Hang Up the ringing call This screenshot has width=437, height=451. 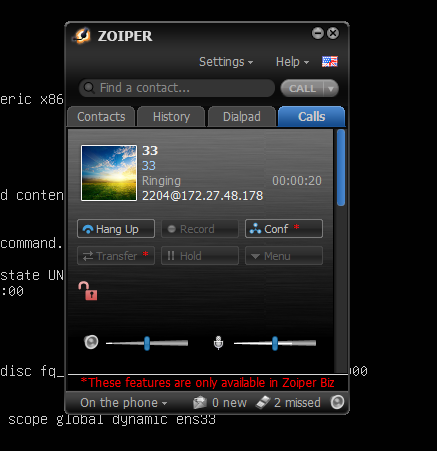116,229
